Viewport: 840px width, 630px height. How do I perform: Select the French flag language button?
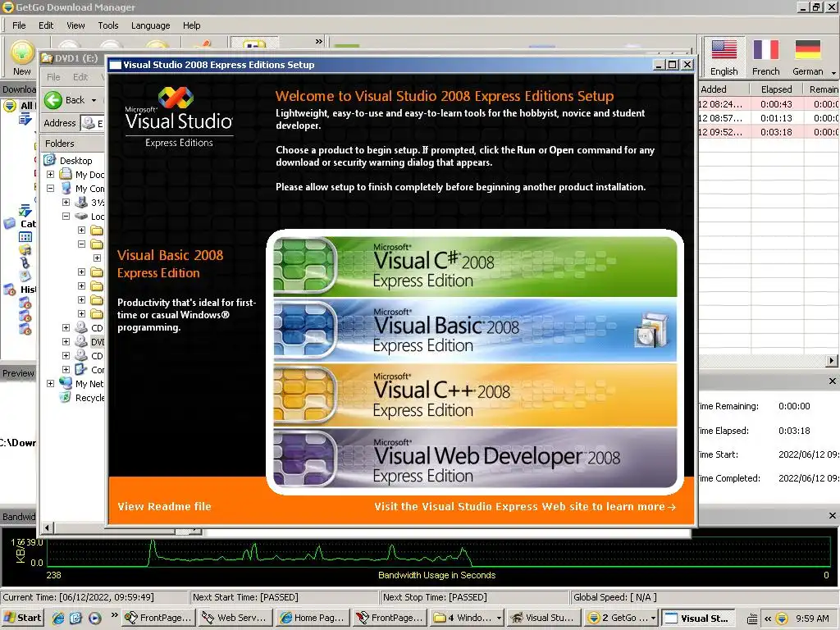coord(765,58)
